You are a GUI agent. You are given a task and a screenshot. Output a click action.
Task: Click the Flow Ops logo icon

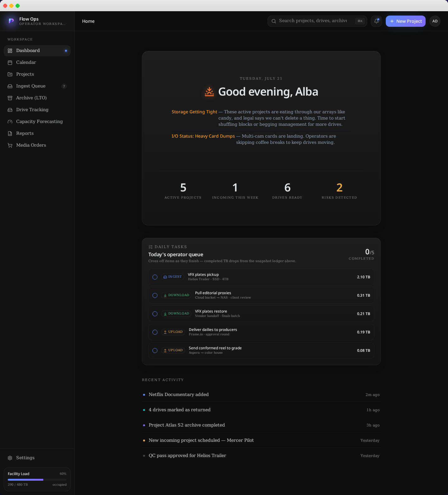tap(11, 21)
